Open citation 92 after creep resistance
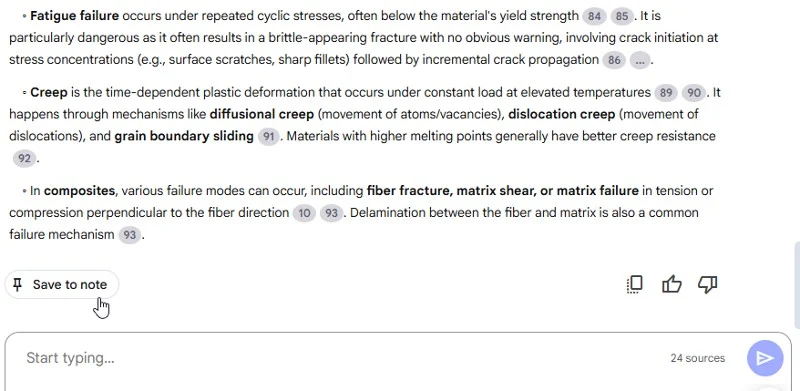The width and height of the screenshot is (800, 391). (x=24, y=158)
